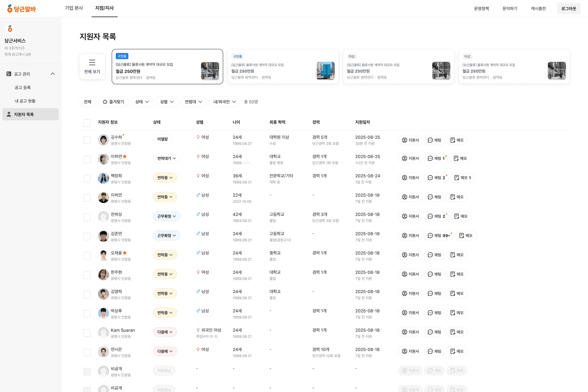Click the 로그아웃 button
Screen dimensions: 588x392
click(x=569, y=8)
